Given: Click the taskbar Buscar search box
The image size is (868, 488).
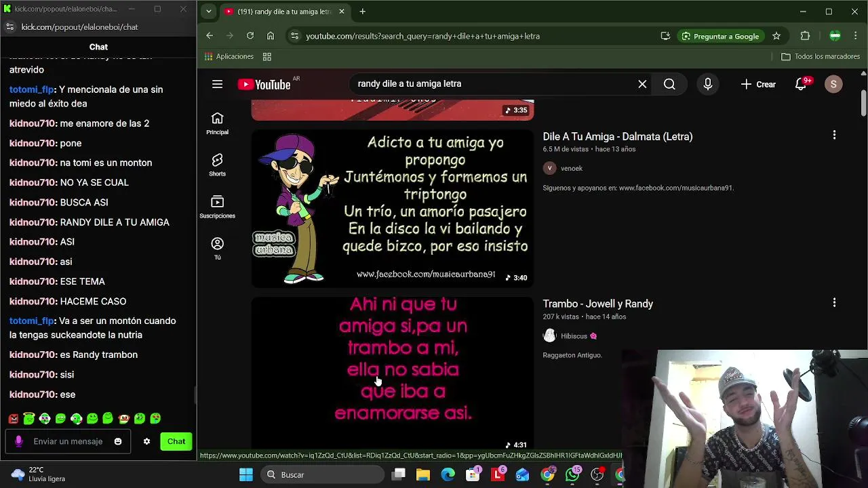Looking at the screenshot, I should coord(323,474).
